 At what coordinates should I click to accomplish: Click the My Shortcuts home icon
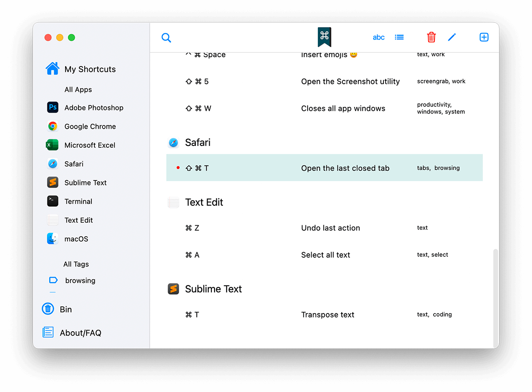52,68
